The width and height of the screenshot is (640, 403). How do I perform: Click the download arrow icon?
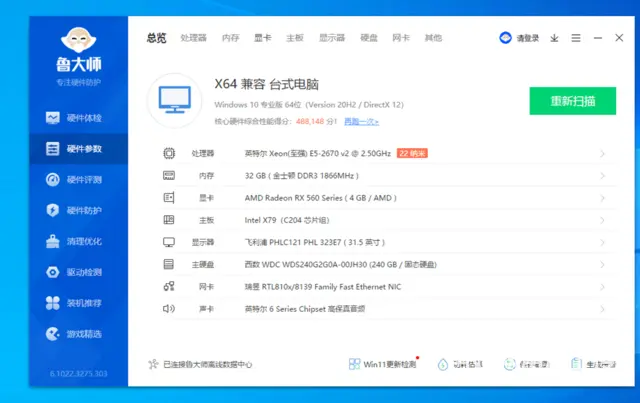click(554, 38)
